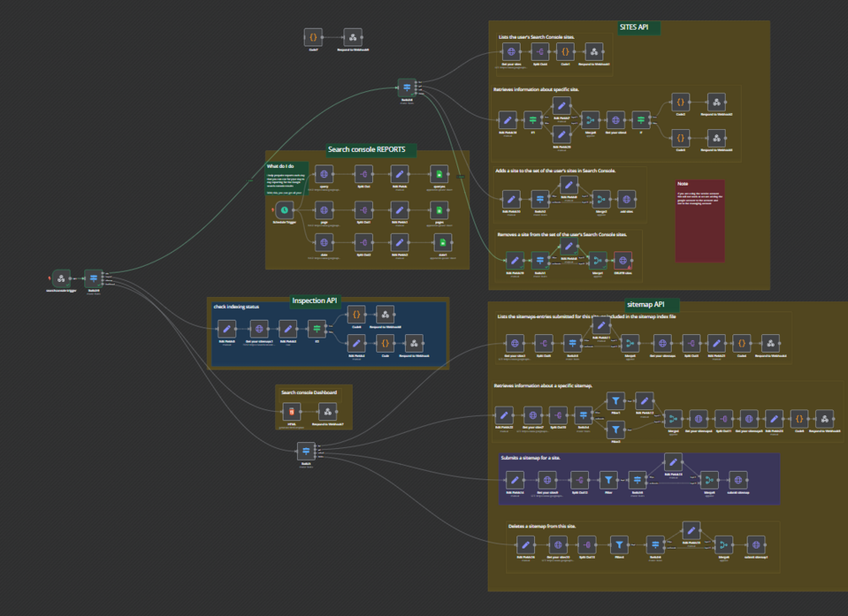This screenshot has height=616, width=848.
Task: Open the 'submit sitemap' node in purple section
Action: click(x=738, y=479)
